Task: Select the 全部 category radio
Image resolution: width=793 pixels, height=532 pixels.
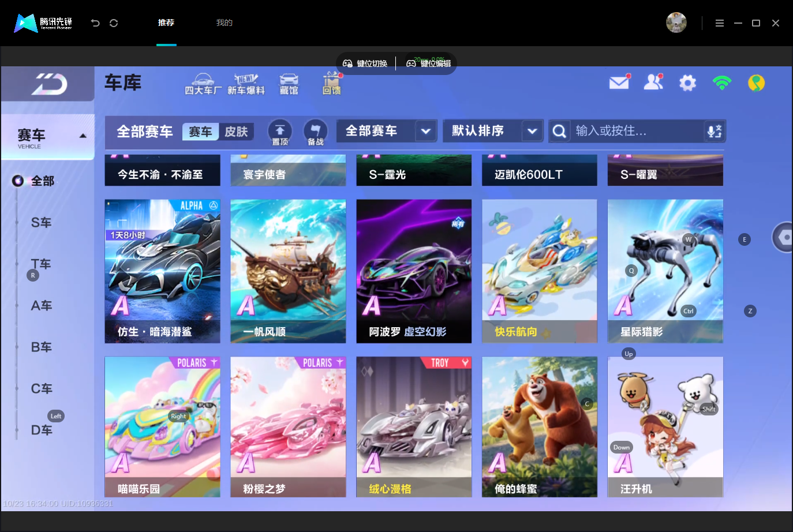Action: 18,181
